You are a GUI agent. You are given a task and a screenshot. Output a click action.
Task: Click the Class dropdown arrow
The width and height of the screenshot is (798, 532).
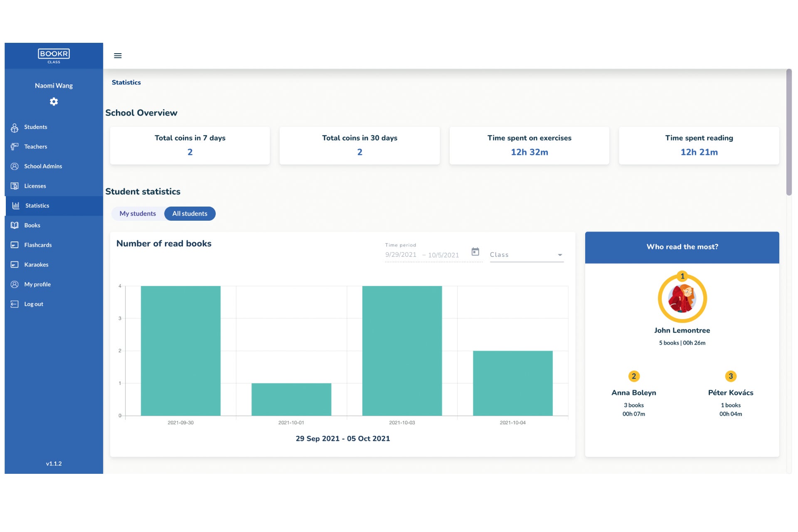pyautogui.click(x=560, y=255)
